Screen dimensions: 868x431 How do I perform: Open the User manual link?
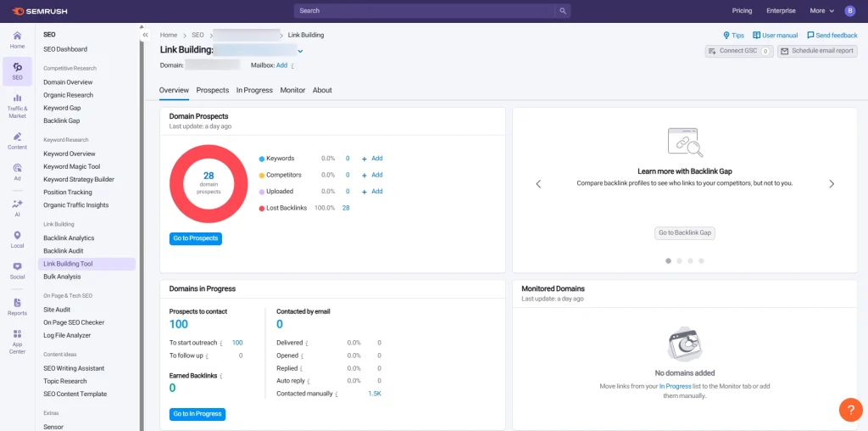pos(775,35)
